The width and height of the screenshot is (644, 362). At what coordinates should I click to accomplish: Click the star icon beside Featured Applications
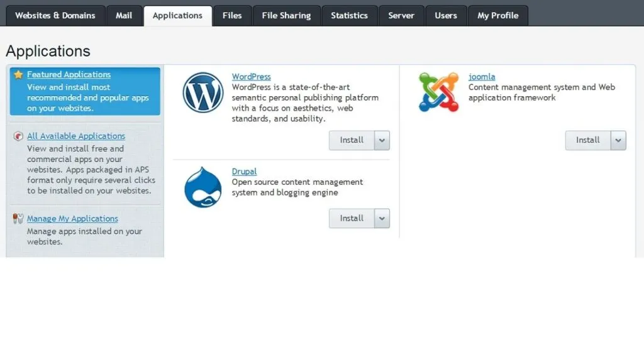[x=18, y=74]
